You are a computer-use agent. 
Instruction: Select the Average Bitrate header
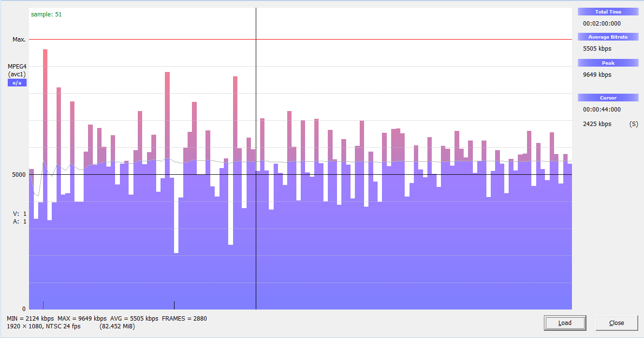pyautogui.click(x=608, y=37)
